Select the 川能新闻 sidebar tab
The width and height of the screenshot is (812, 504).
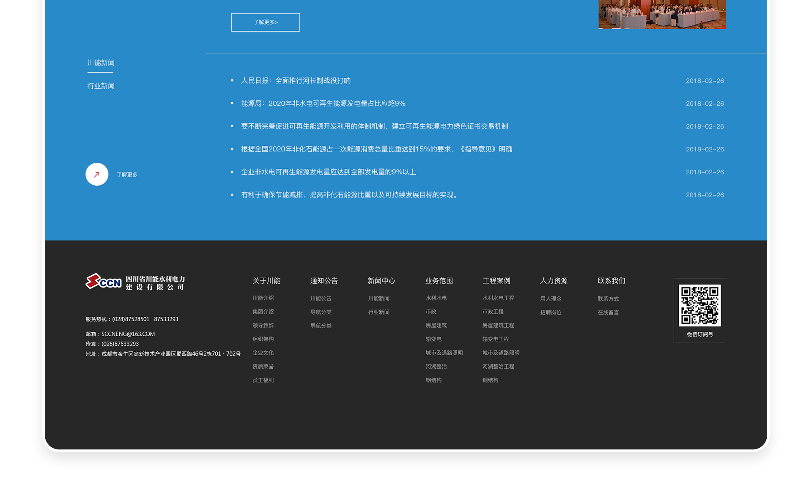(101, 63)
